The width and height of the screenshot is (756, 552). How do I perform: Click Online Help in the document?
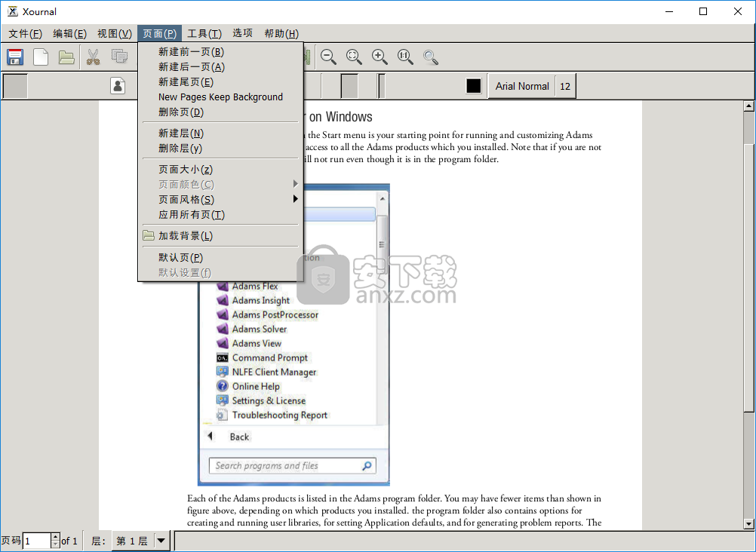[x=256, y=386]
